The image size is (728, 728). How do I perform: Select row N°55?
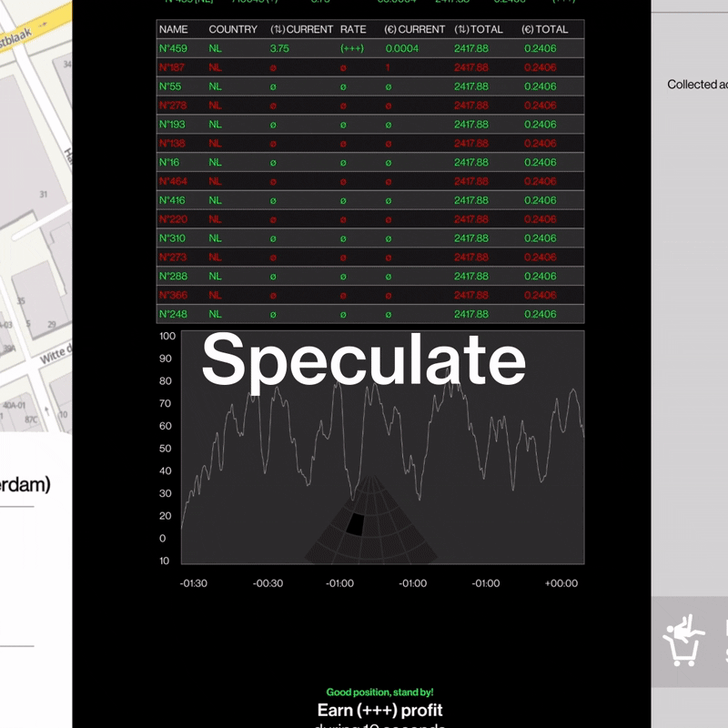pos(370,86)
